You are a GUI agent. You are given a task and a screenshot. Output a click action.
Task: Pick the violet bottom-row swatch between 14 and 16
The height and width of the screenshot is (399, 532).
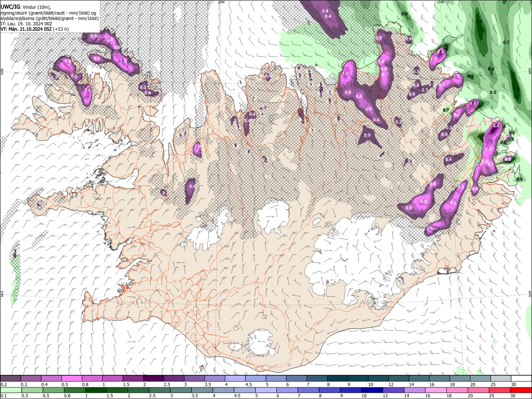coord(414,390)
